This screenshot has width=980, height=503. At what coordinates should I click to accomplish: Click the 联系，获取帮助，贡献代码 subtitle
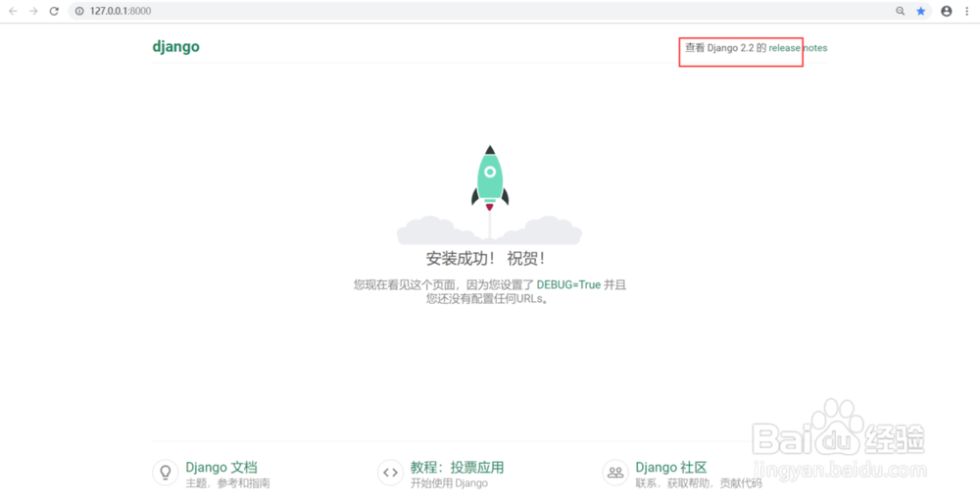point(698,483)
